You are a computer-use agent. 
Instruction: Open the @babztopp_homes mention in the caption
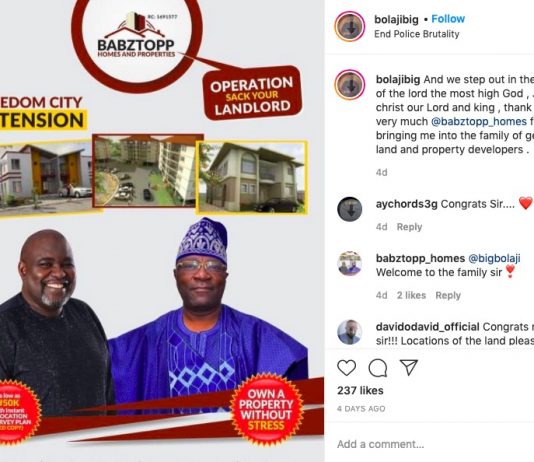[x=478, y=122]
